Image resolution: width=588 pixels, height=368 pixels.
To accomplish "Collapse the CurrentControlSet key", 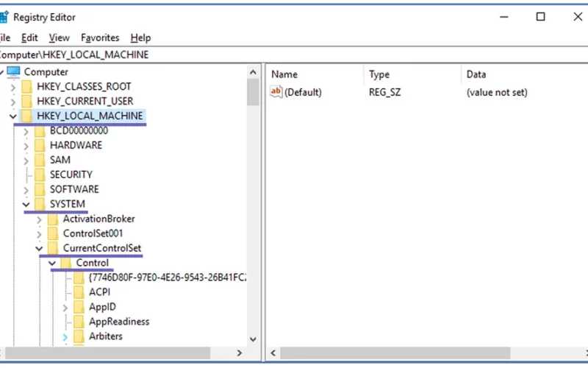I will pyautogui.click(x=39, y=248).
